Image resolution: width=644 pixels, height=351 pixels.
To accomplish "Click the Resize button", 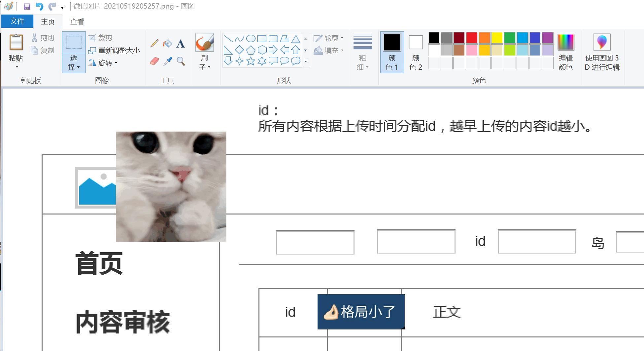I will tap(115, 50).
